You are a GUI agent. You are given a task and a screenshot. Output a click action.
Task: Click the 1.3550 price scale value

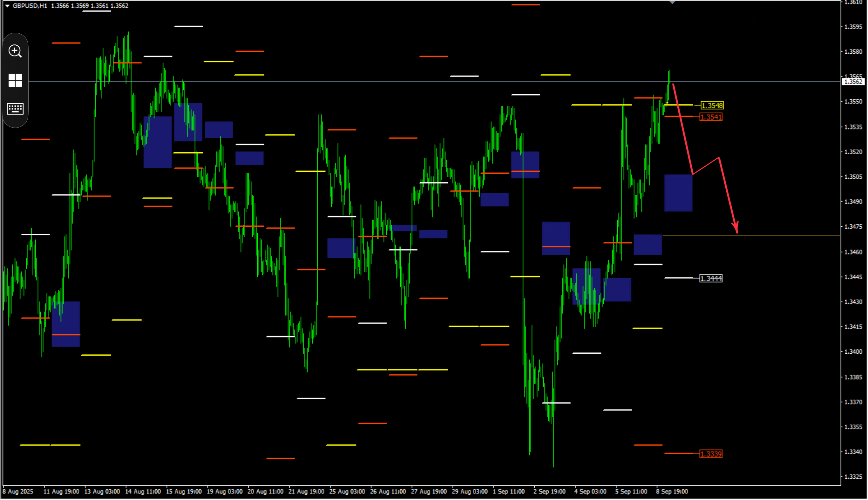click(853, 102)
